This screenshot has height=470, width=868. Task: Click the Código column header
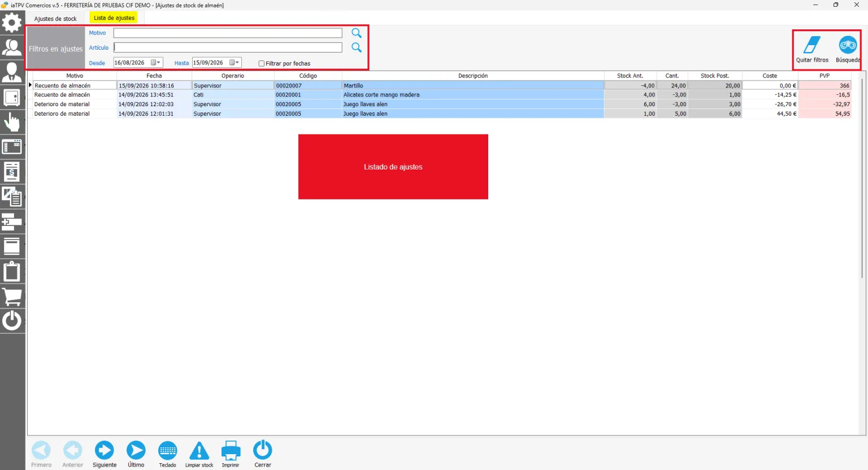click(308, 76)
